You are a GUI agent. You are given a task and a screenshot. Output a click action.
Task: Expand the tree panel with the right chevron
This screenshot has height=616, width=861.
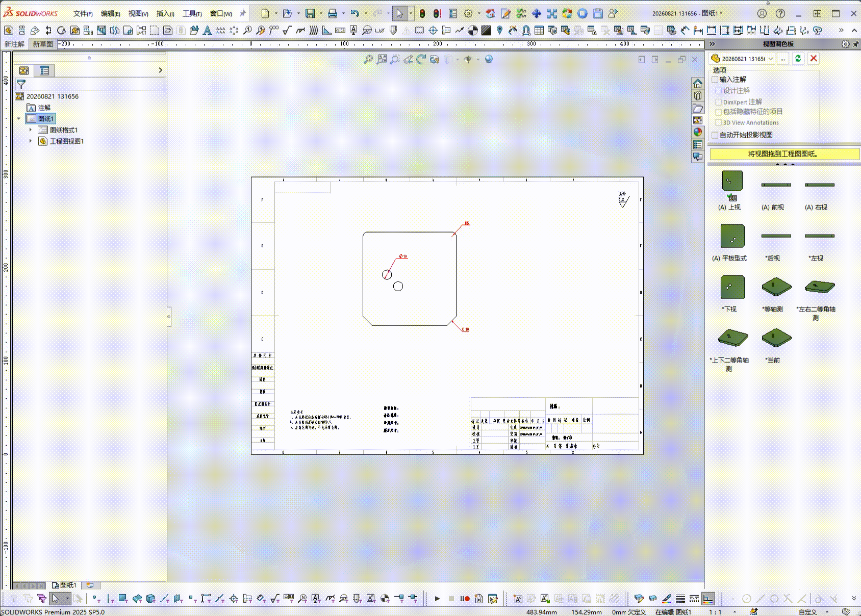[x=160, y=70]
